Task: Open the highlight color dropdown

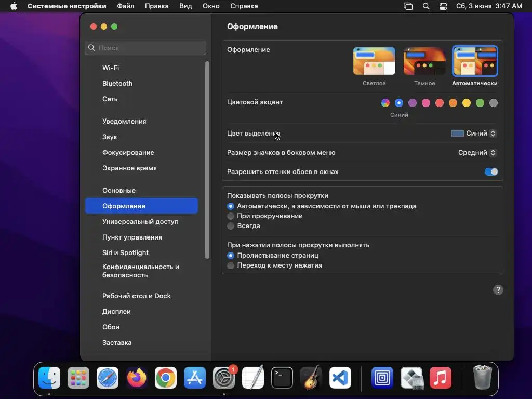Action: [x=474, y=134]
